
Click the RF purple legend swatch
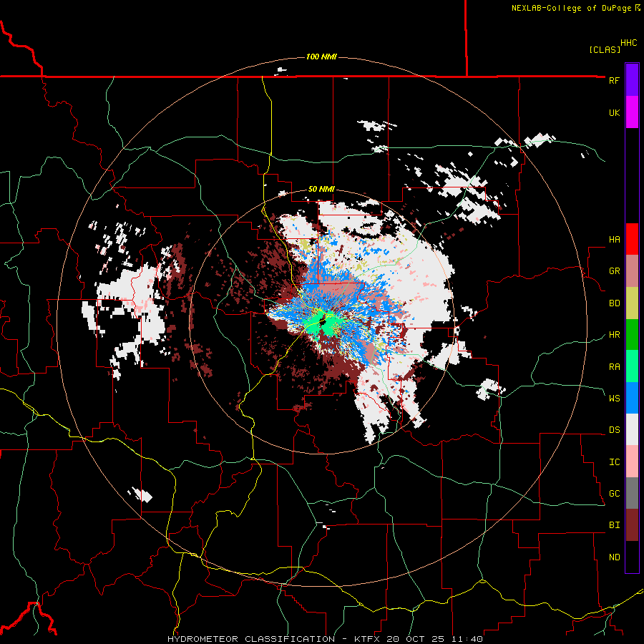pos(632,80)
